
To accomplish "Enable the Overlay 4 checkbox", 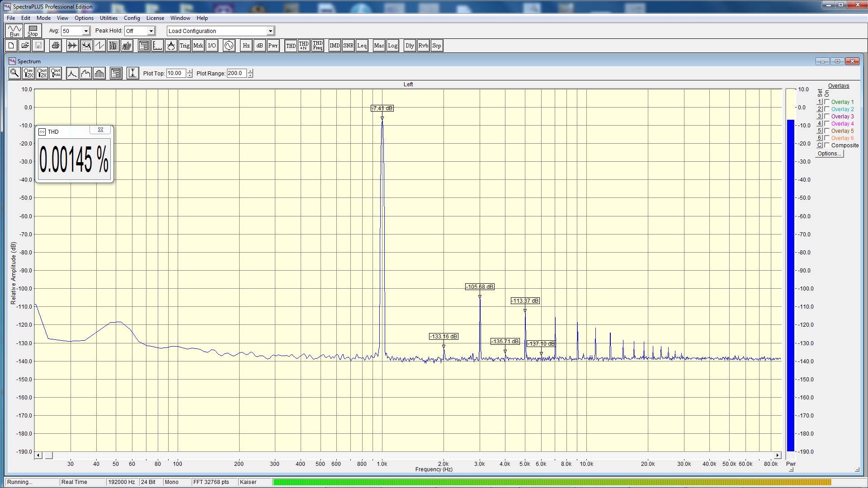I will point(827,124).
